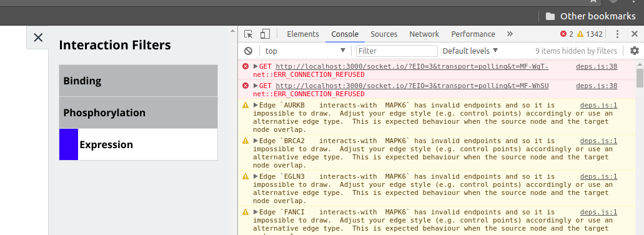The image size is (644, 235).
Task: Expand the EGLN3 edge warning
Action: point(255,176)
